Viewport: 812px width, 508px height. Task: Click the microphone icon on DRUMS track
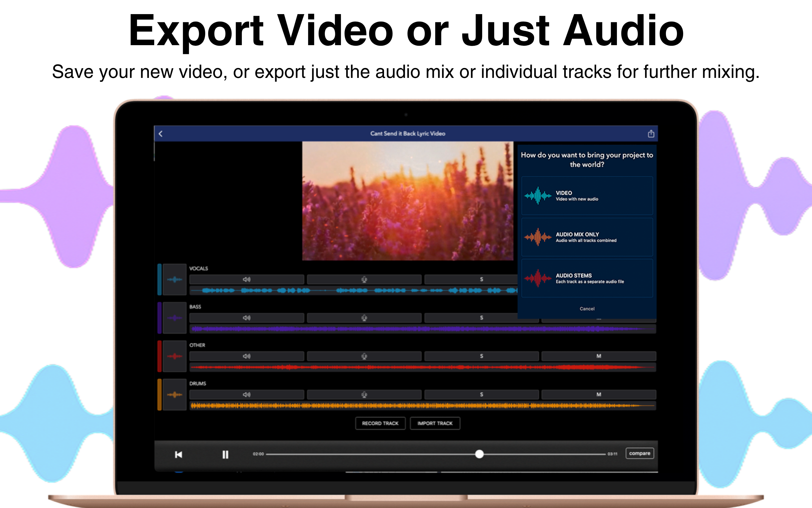[x=364, y=395]
